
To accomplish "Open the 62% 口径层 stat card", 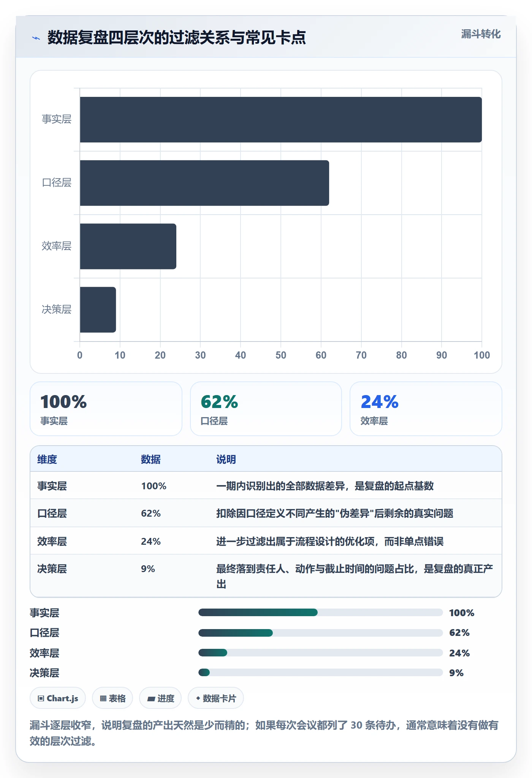I will coord(266,409).
